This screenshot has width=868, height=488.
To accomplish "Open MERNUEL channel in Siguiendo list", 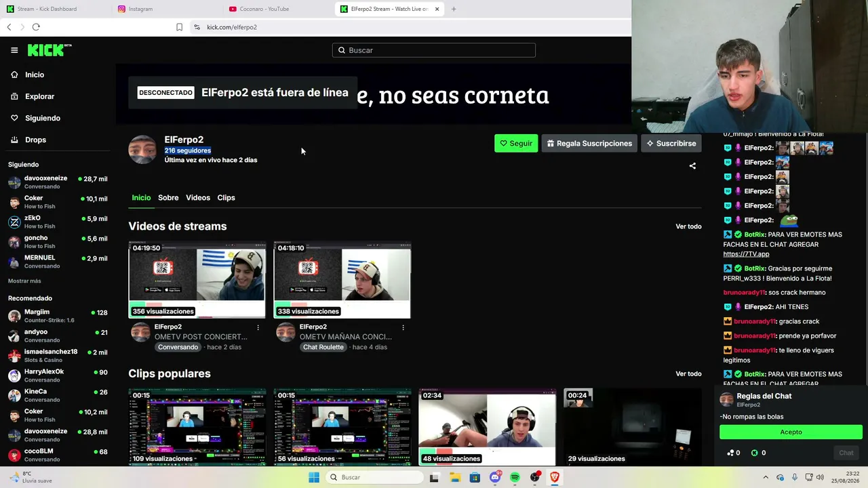I will point(58,262).
